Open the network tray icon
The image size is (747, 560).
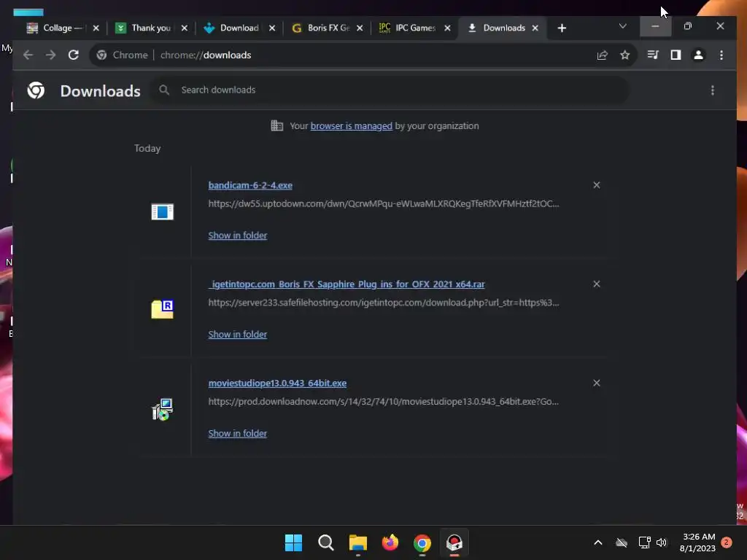(x=644, y=542)
